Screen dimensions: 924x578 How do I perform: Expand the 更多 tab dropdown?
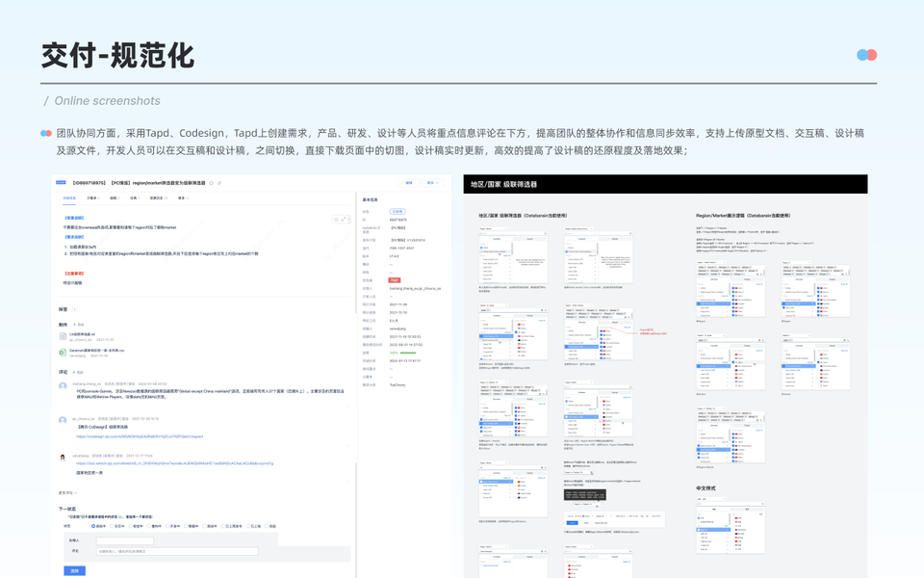click(183, 198)
